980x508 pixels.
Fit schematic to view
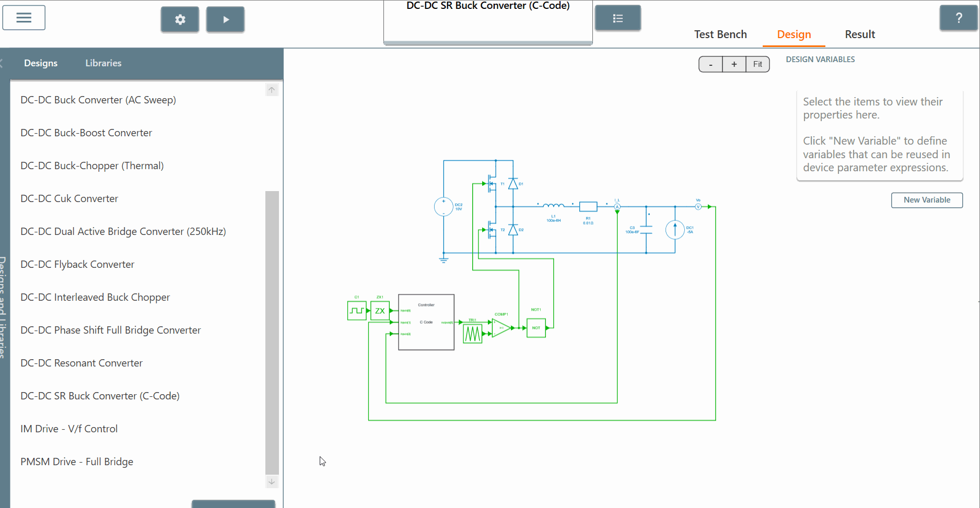(757, 64)
